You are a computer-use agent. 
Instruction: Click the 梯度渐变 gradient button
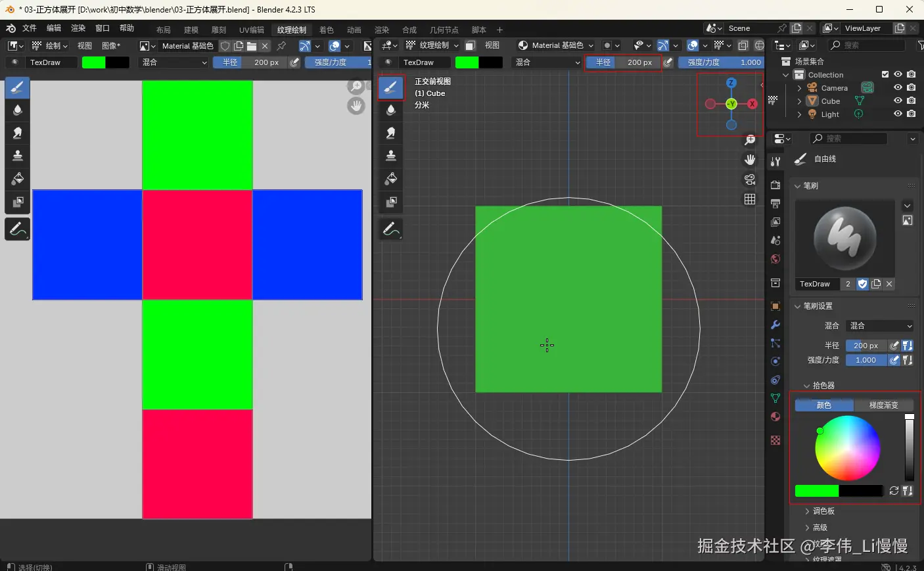click(x=883, y=405)
